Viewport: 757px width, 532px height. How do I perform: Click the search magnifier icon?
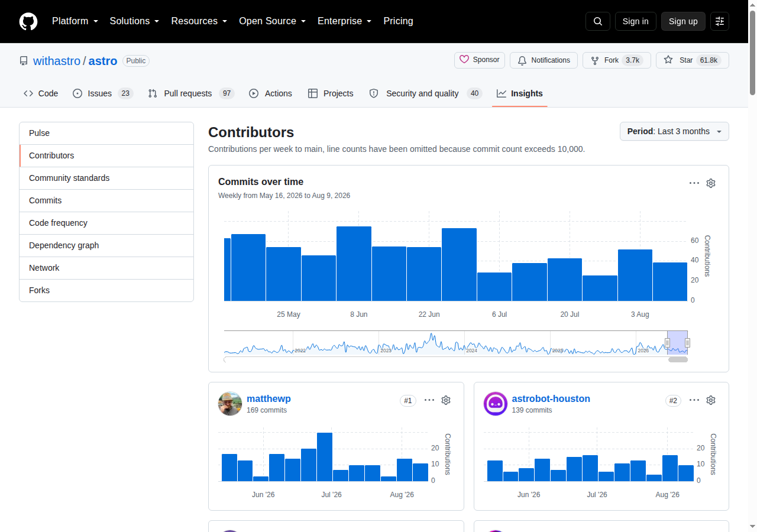[598, 21]
